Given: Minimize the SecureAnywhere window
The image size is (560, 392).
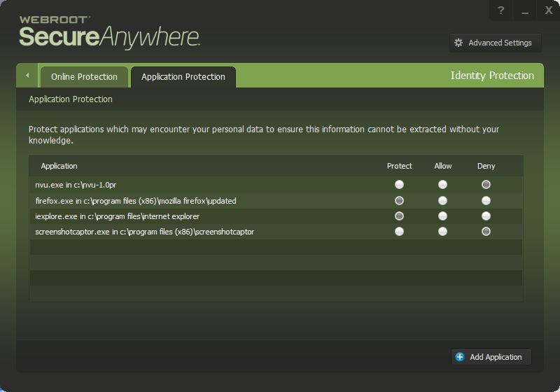Looking at the screenshot, I should 524,10.
